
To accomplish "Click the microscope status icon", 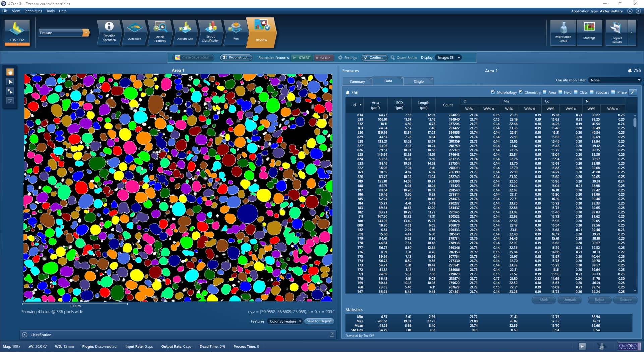I will point(602,346).
